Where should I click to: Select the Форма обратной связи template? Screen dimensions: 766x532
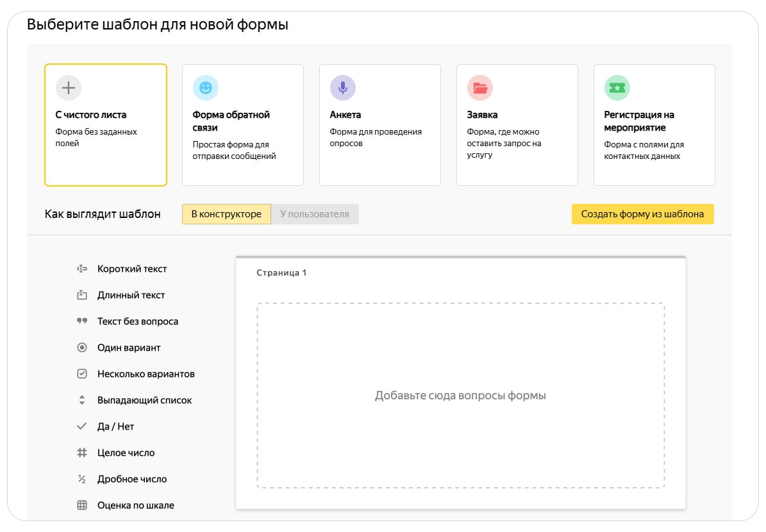242,125
